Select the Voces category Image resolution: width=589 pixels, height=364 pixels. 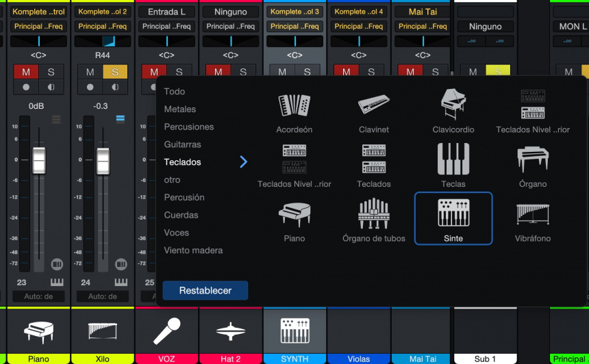[x=177, y=232]
